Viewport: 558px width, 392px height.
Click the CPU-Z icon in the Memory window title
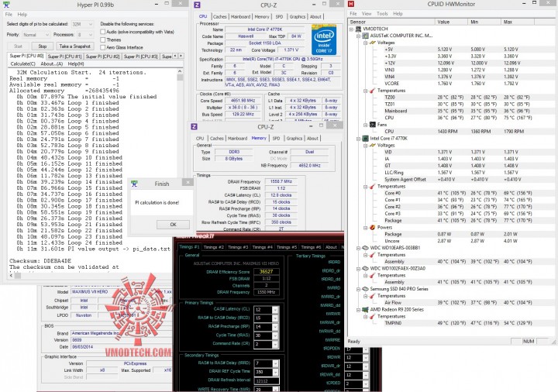pyautogui.click(x=194, y=126)
